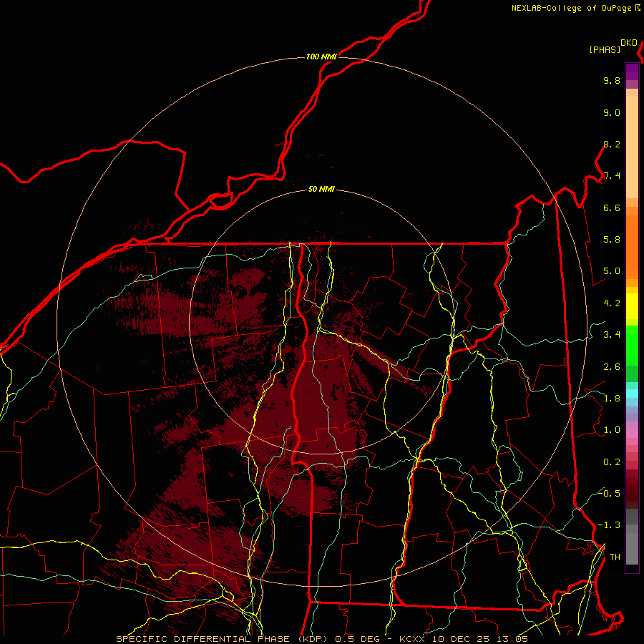Screen dimensions: 644x644
Task: Pick the cyan segment of the color bar
Action: (632, 393)
